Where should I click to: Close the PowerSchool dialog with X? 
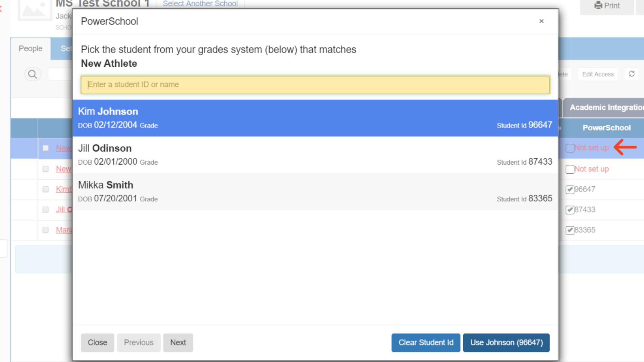pos(541,21)
